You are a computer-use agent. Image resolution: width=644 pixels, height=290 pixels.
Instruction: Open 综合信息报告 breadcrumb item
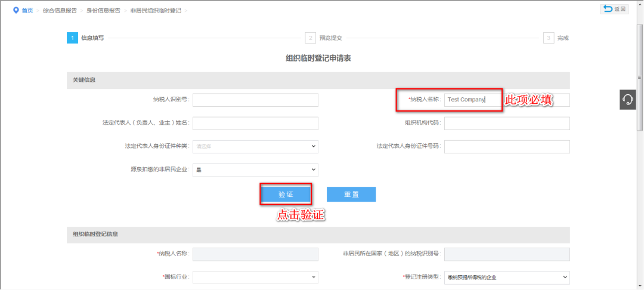click(x=60, y=11)
